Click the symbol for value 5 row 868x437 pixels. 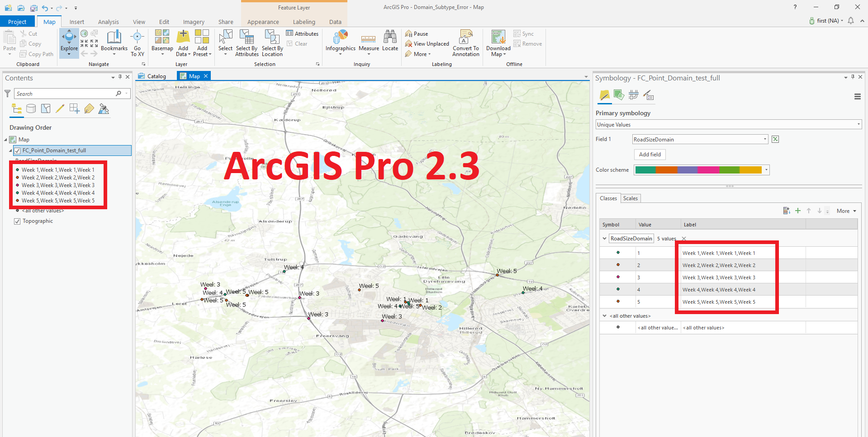pyautogui.click(x=618, y=301)
